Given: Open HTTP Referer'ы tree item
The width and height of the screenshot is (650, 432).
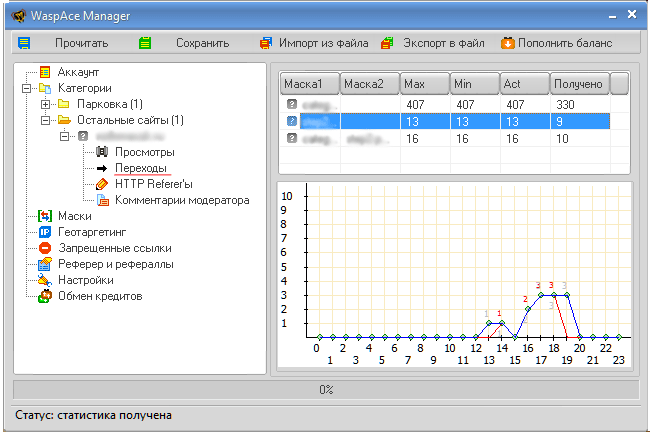Looking at the screenshot, I should tap(154, 184).
